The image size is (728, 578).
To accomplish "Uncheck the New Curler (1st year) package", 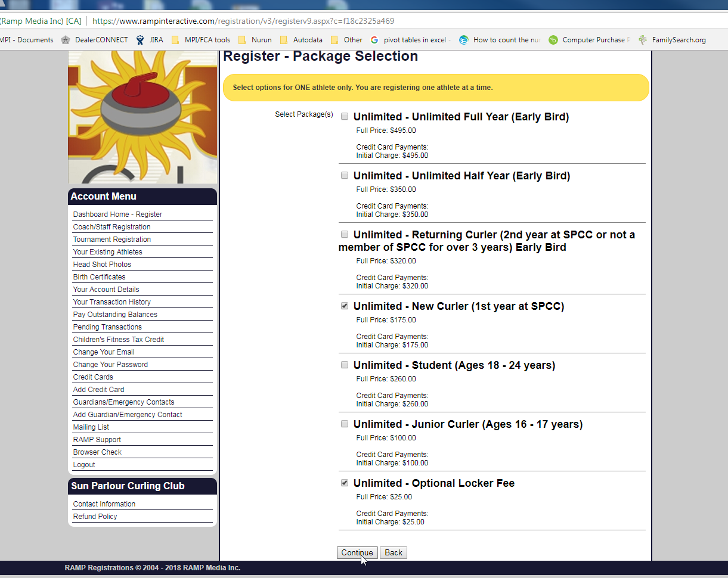I will [345, 306].
